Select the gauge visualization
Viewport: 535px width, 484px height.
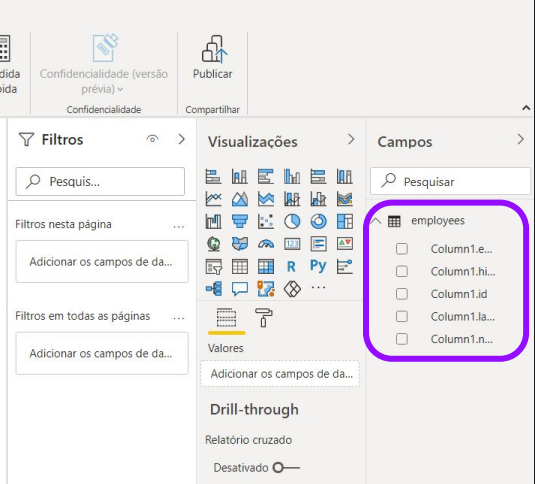tap(266, 244)
